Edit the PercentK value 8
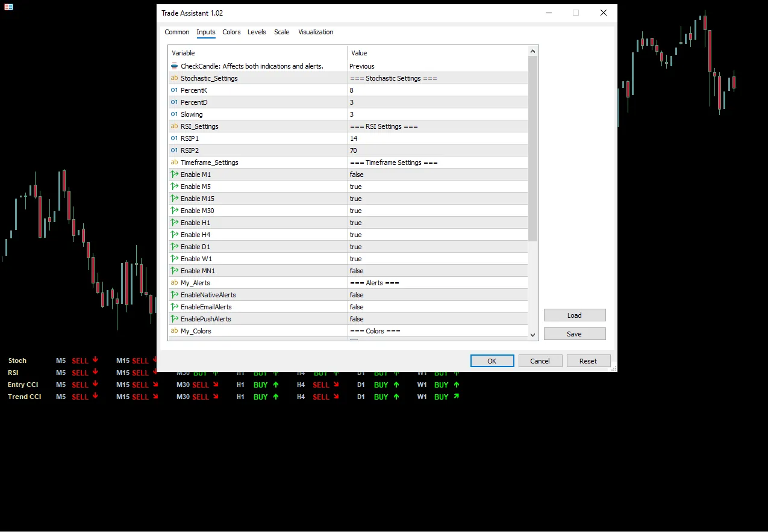This screenshot has height=532, width=768. [437, 90]
